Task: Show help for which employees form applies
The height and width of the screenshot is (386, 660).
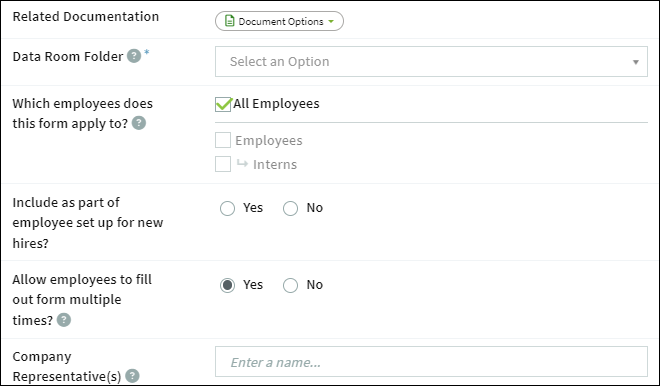Action: [139, 123]
